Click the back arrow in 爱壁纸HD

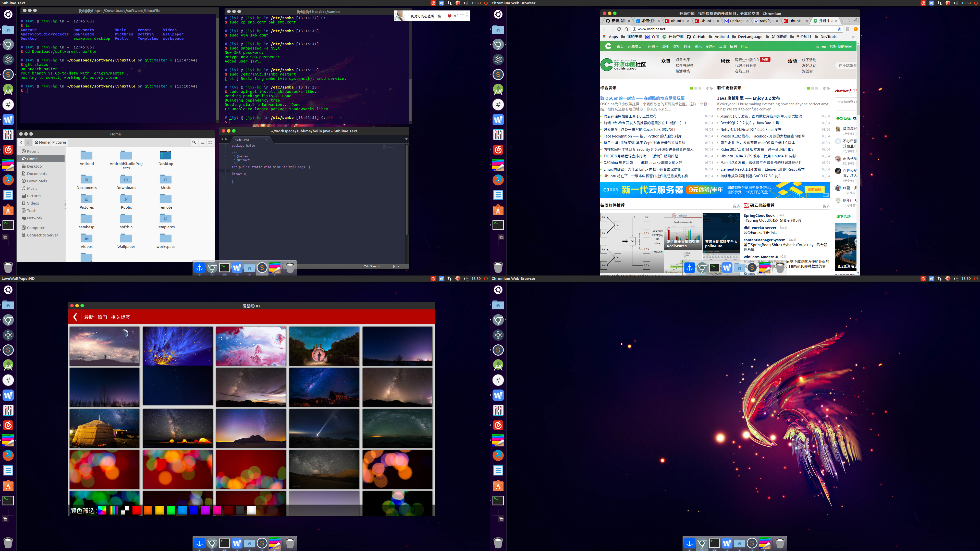tap(75, 317)
